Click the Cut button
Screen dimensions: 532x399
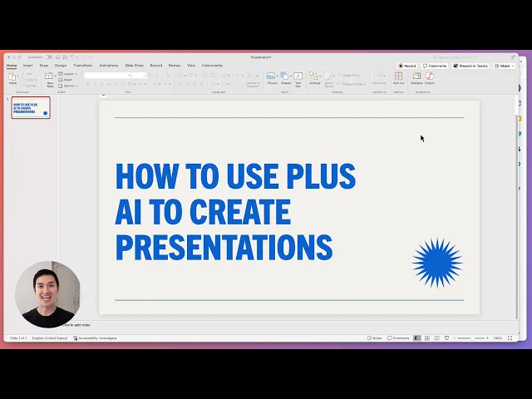(x=27, y=74)
